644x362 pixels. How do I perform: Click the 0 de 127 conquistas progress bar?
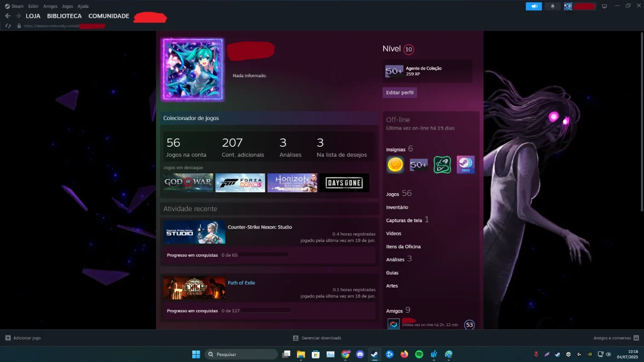[266, 310]
